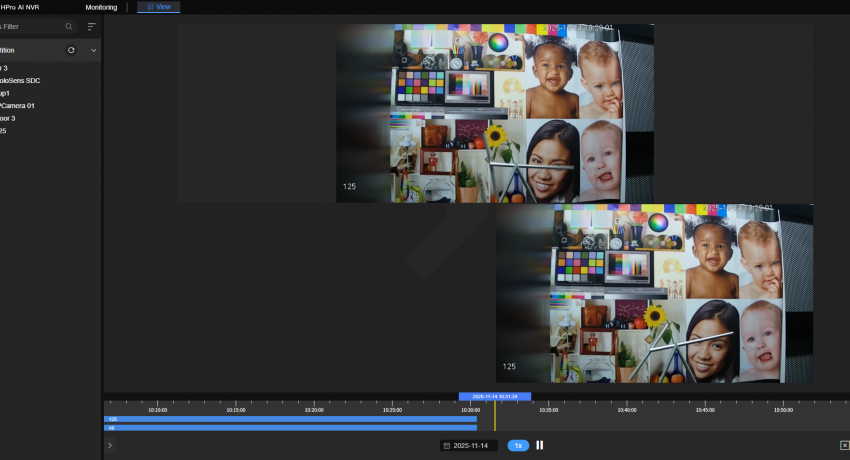The image size is (850, 460).
Task: Select the lower video pane labeled 125
Action: pos(654,294)
